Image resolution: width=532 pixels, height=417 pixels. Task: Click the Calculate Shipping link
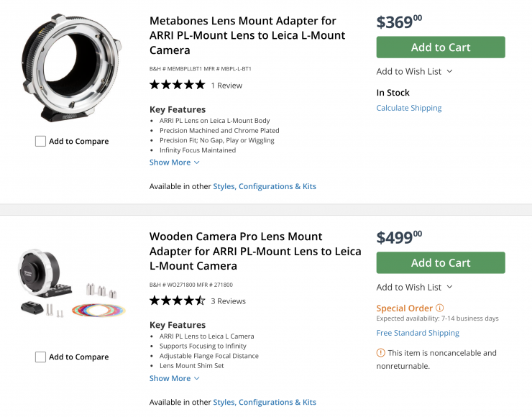[408, 108]
